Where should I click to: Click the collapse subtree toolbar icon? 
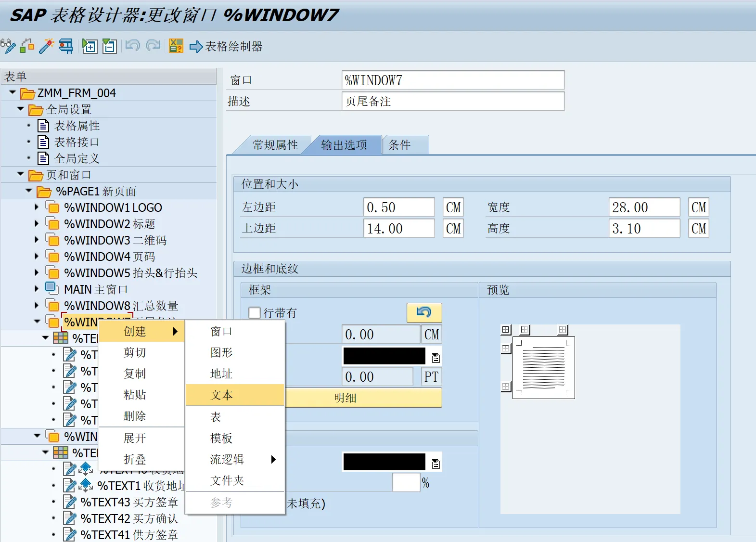coord(110,46)
